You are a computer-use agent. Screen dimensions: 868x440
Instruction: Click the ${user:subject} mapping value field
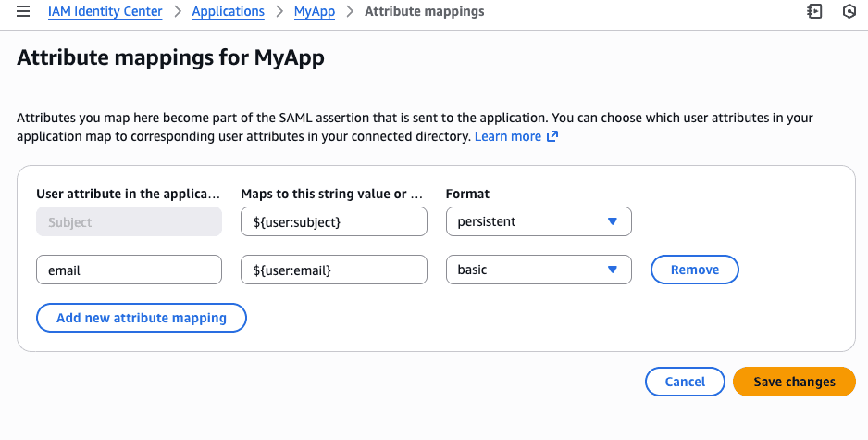tap(333, 222)
